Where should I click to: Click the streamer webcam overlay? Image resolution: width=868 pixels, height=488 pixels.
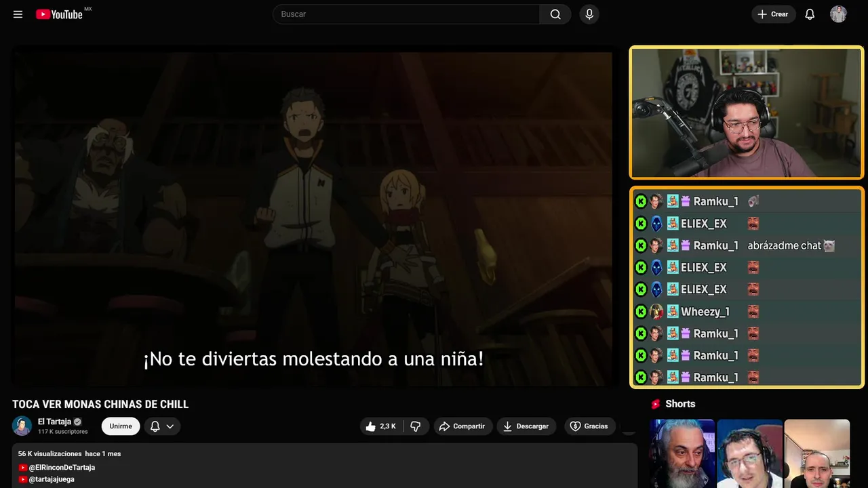point(747,113)
